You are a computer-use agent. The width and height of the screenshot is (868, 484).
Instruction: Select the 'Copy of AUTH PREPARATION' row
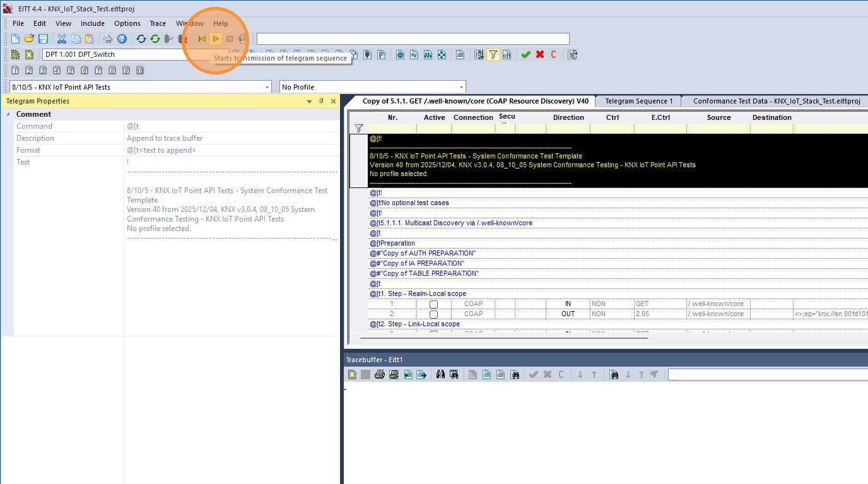(618, 253)
